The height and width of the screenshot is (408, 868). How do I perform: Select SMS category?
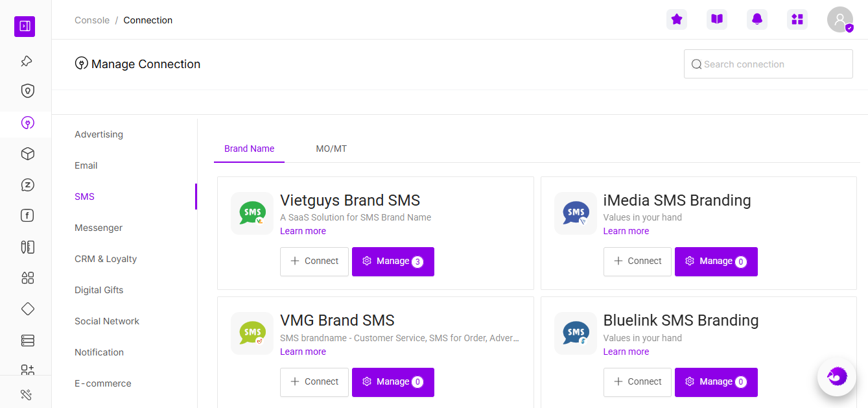[x=84, y=197]
